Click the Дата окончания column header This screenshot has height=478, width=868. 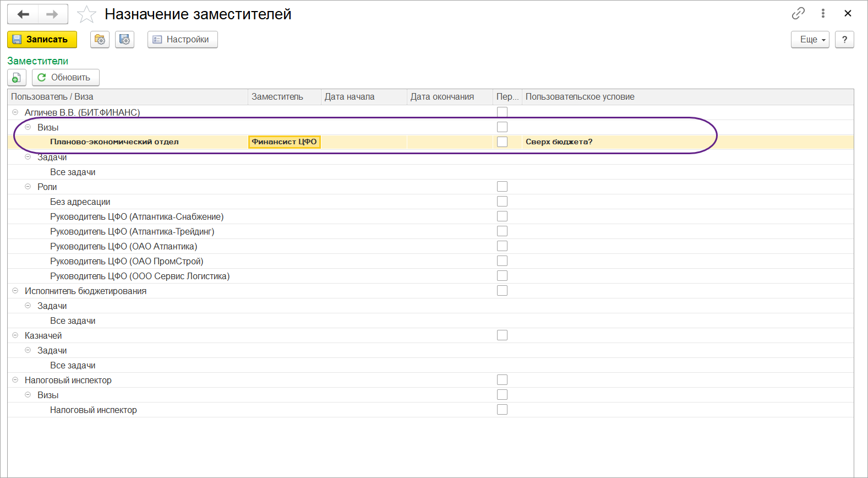(450, 97)
